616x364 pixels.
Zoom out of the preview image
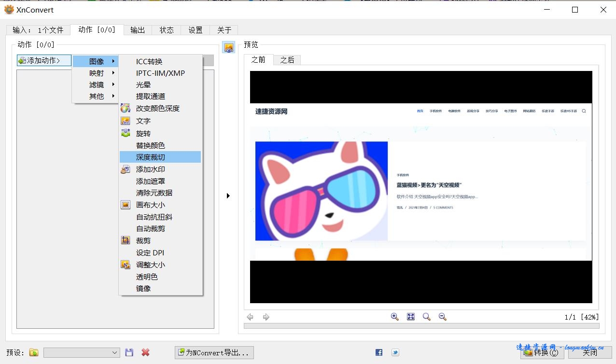(443, 317)
